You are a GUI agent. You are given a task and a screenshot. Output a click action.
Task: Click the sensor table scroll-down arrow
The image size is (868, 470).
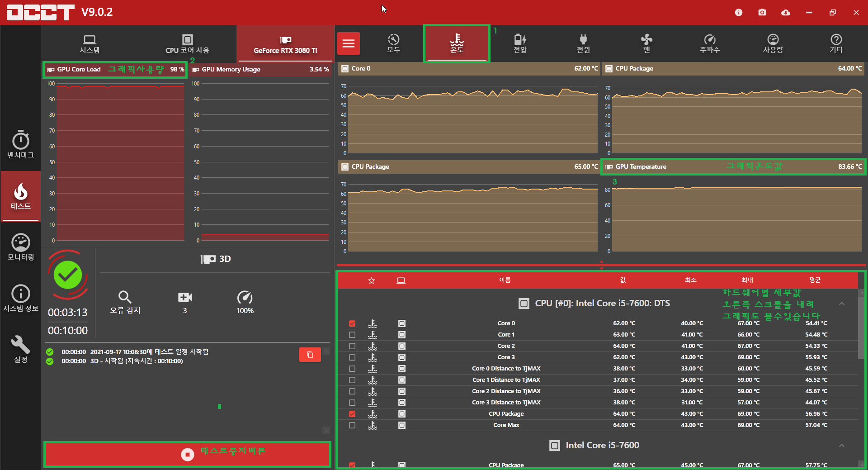pos(862,464)
